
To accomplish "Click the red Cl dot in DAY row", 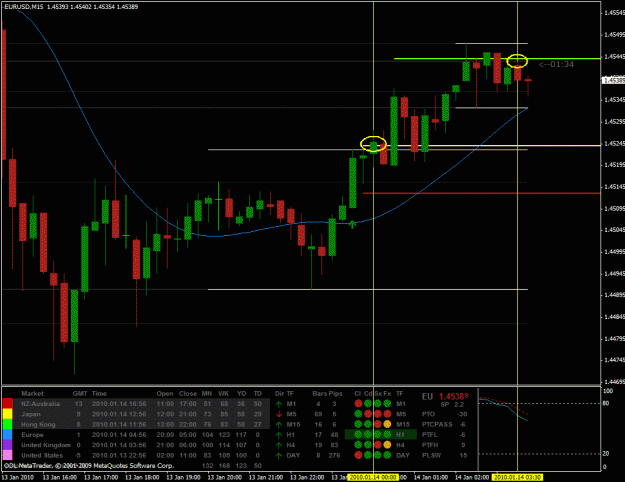I will (358, 455).
